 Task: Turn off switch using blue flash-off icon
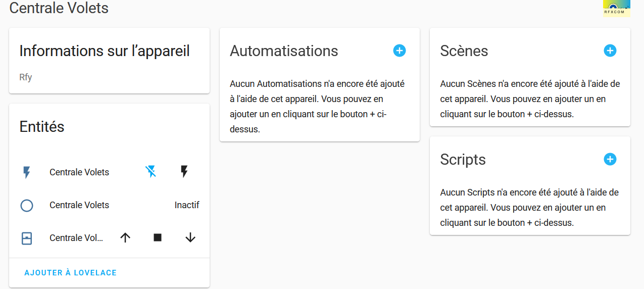point(151,172)
